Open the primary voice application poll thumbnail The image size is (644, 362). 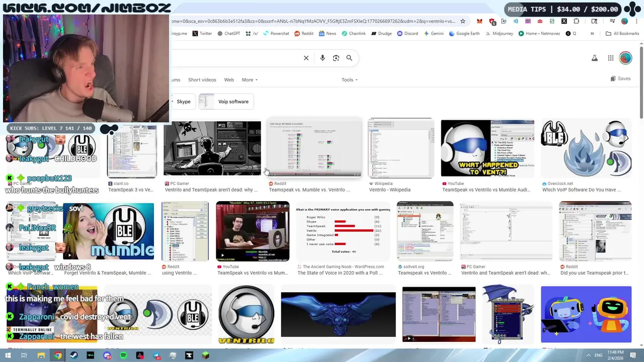(x=343, y=231)
